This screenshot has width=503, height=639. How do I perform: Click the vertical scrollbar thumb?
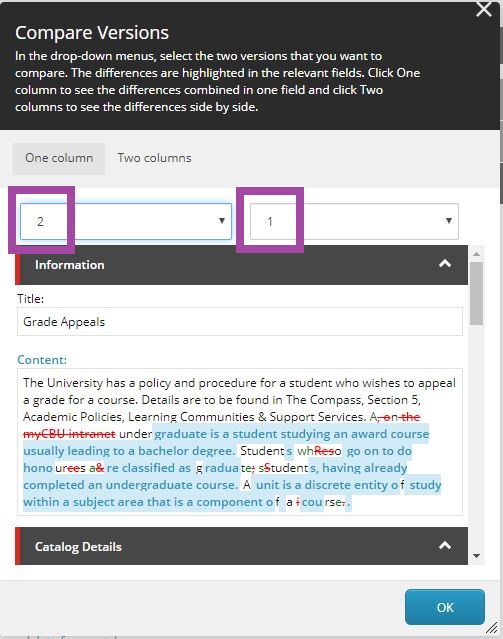477,293
